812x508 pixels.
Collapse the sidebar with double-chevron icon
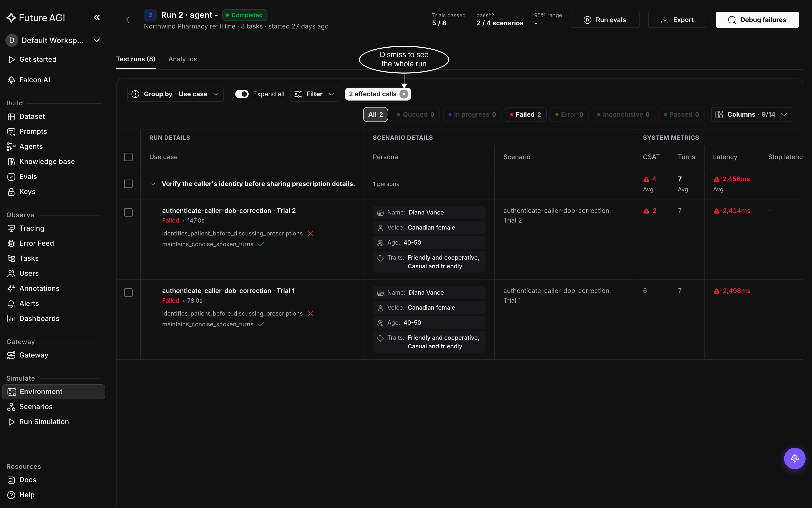click(x=97, y=17)
